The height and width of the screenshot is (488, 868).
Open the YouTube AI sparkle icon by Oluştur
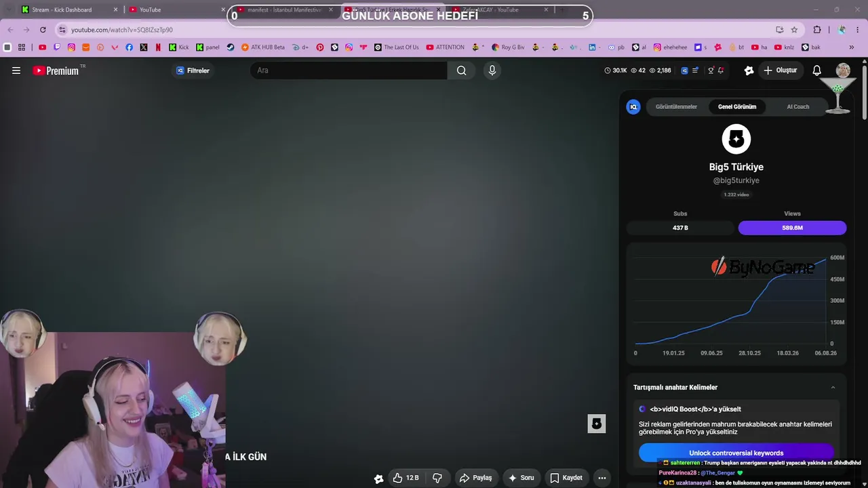[749, 70]
